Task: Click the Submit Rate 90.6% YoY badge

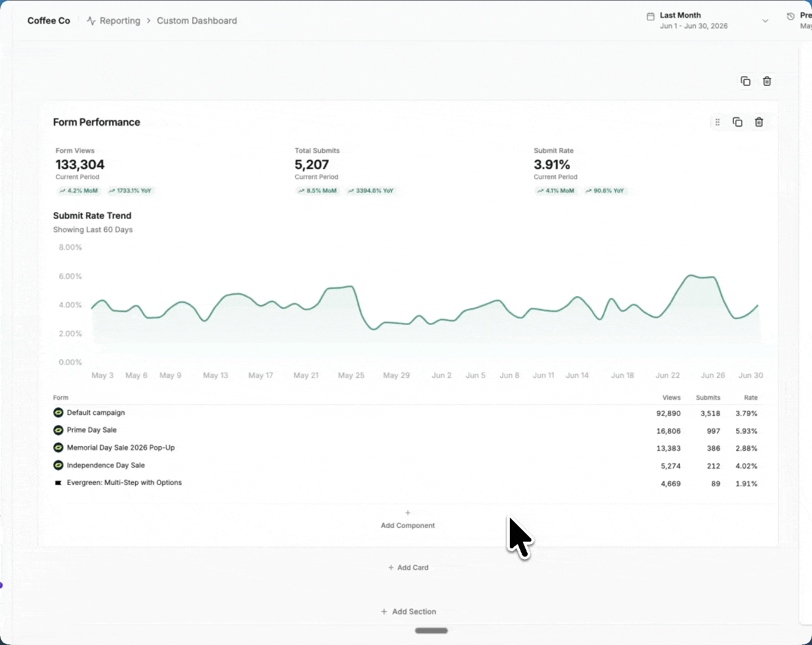Action: [x=605, y=191]
